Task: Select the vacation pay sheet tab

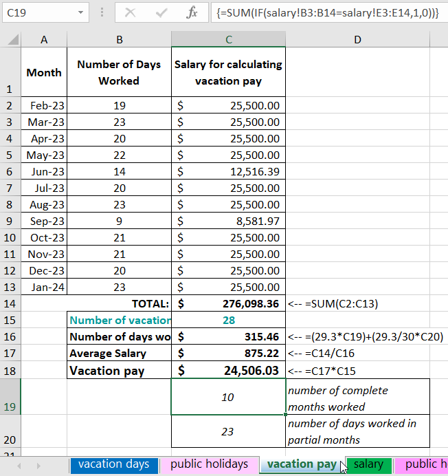Action: pos(302,464)
